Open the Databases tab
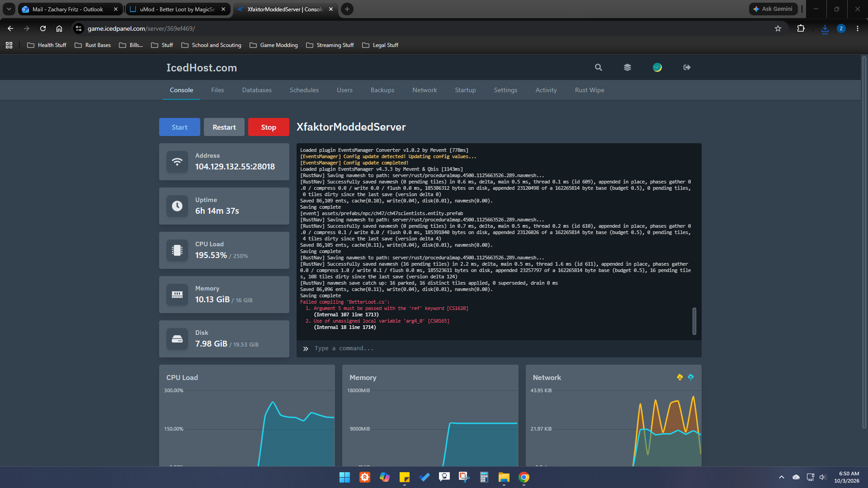This screenshot has width=868, height=488. click(x=257, y=90)
